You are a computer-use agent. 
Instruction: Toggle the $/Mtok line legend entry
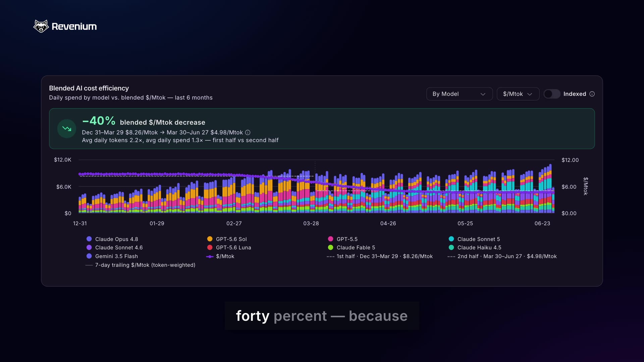click(x=220, y=256)
